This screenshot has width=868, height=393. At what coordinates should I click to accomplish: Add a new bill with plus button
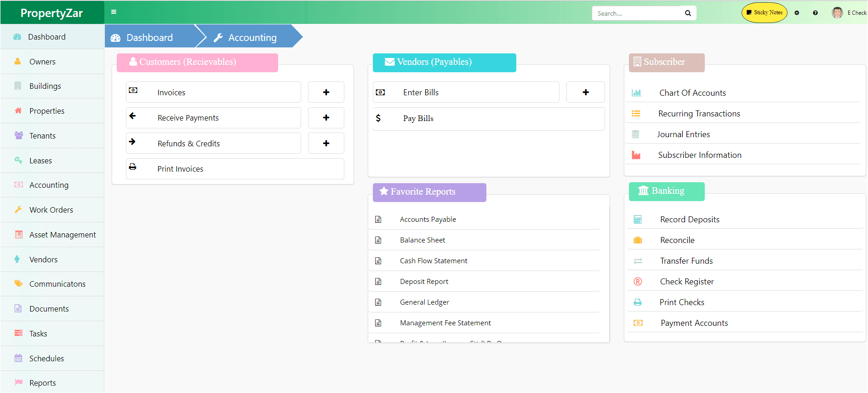pos(586,92)
